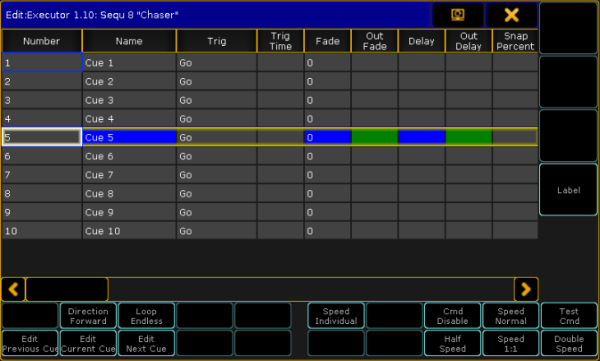Open the Speed Normal option
The image size is (600, 361).
[511, 316]
